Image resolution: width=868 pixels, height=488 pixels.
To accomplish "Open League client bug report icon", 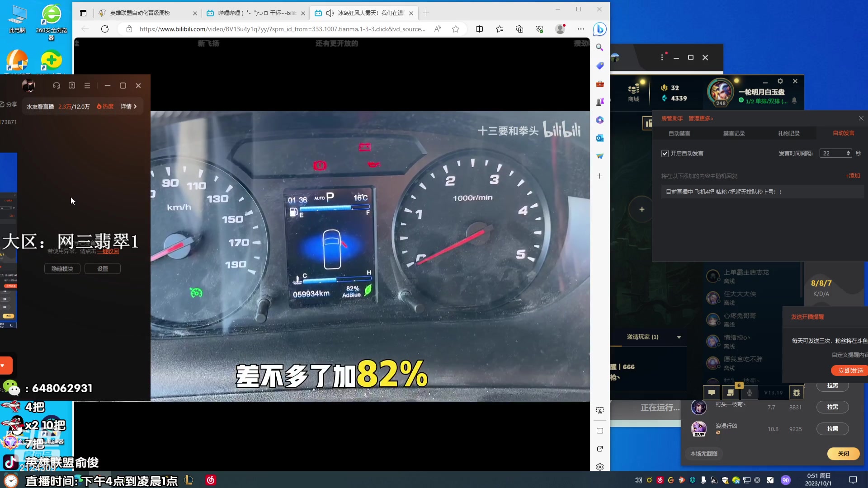I will click(x=797, y=393).
